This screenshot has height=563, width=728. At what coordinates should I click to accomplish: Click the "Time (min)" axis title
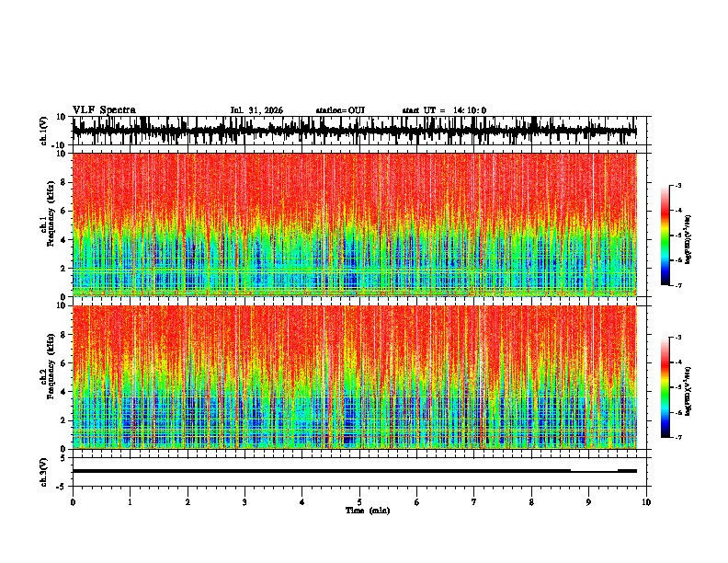(x=368, y=511)
